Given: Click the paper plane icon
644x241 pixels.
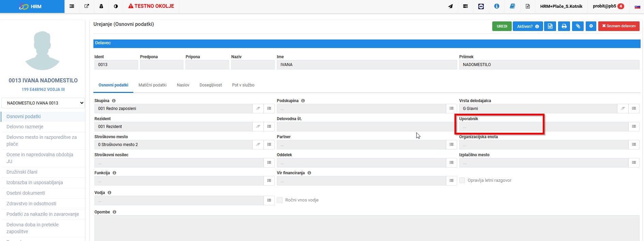Looking at the screenshot, I should pos(450,6).
